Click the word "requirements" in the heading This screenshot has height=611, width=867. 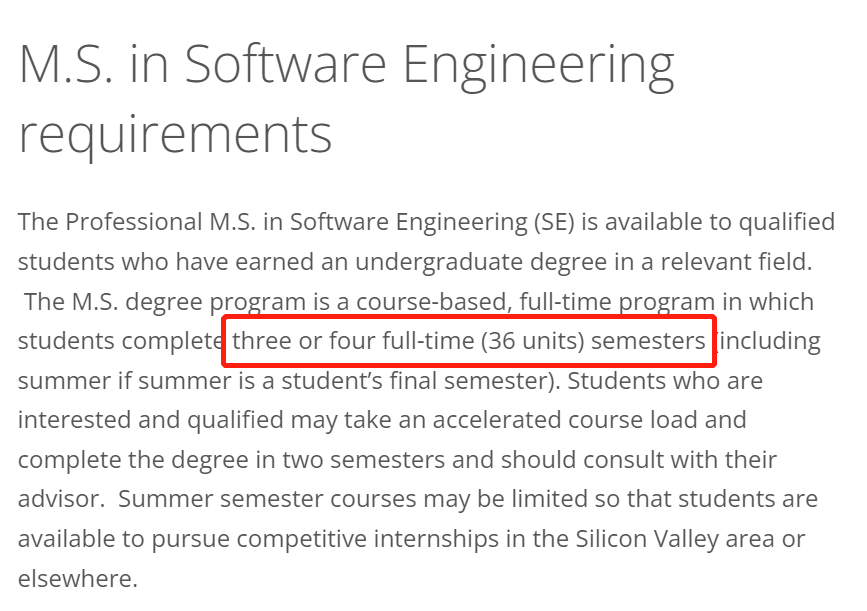pyautogui.click(x=175, y=134)
